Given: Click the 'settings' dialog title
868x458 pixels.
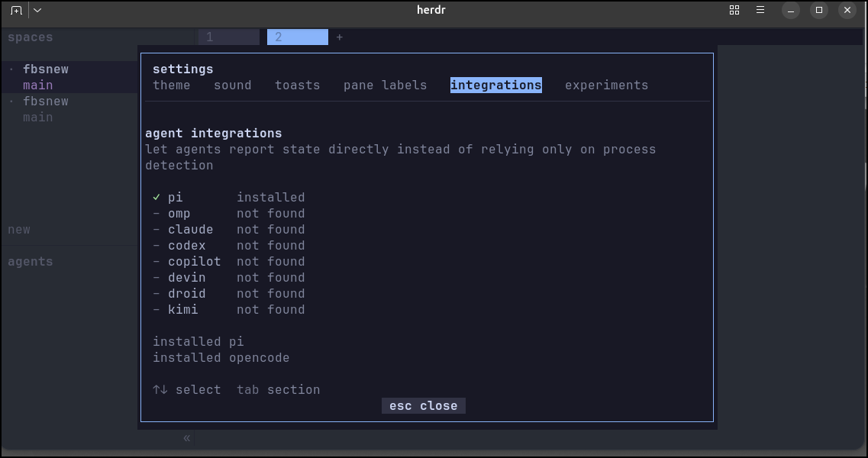Looking at the screenshot, I should click(182, 69).
